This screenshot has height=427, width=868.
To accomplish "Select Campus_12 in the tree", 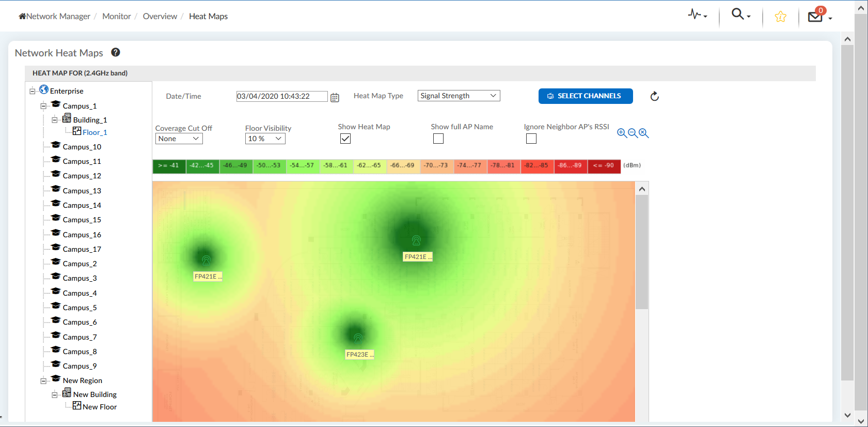I will [82, 176].
